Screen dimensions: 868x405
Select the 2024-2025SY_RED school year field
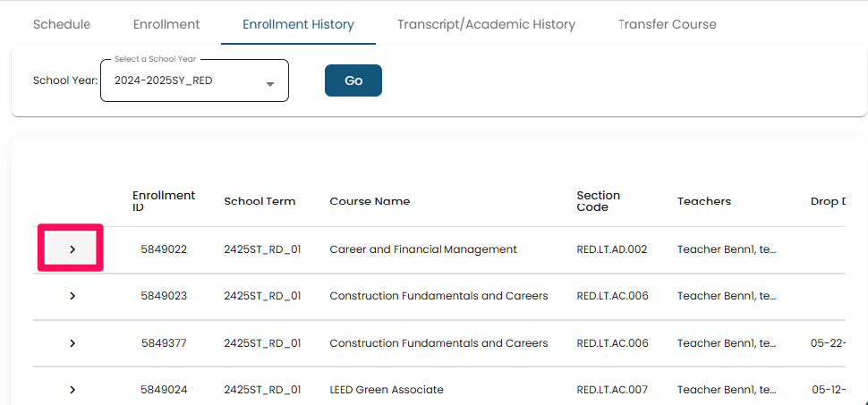(183, 81)
